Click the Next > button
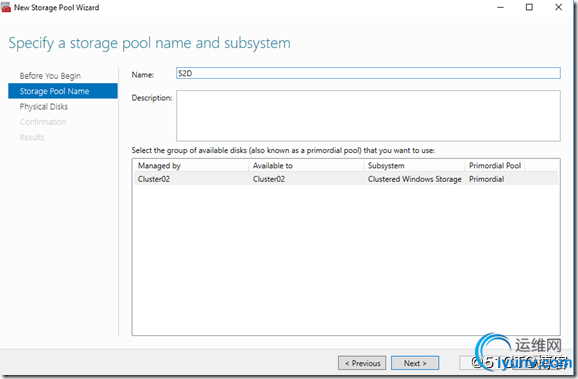 click(415, 363)
